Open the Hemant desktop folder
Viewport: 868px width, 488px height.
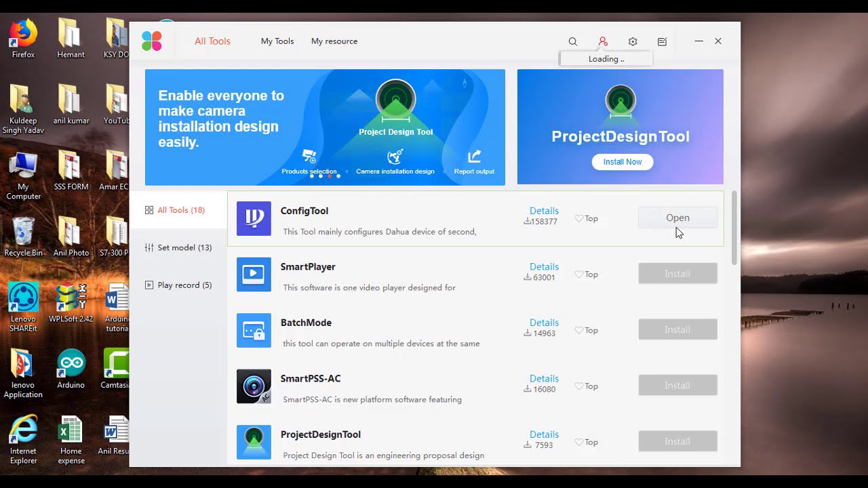pos(71,39)
